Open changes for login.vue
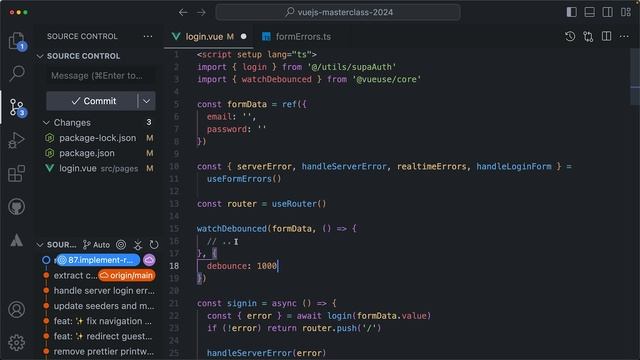 click(x=588, y=36)
